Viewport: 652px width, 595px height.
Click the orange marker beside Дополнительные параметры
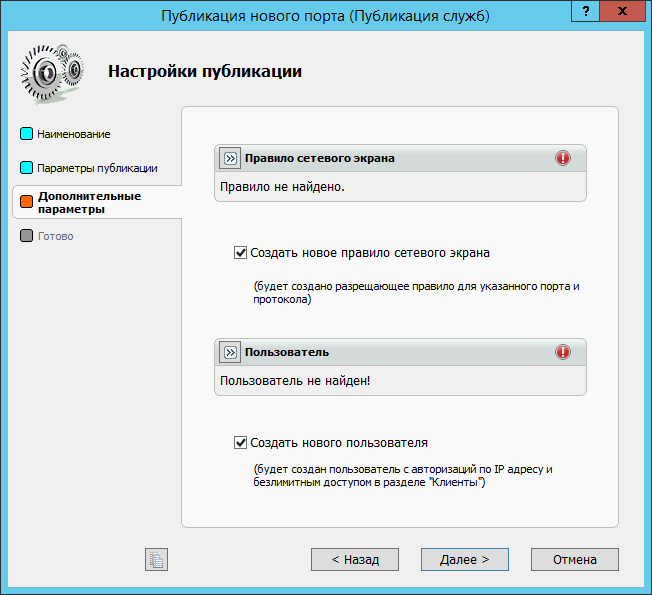[x=26, y=202]
